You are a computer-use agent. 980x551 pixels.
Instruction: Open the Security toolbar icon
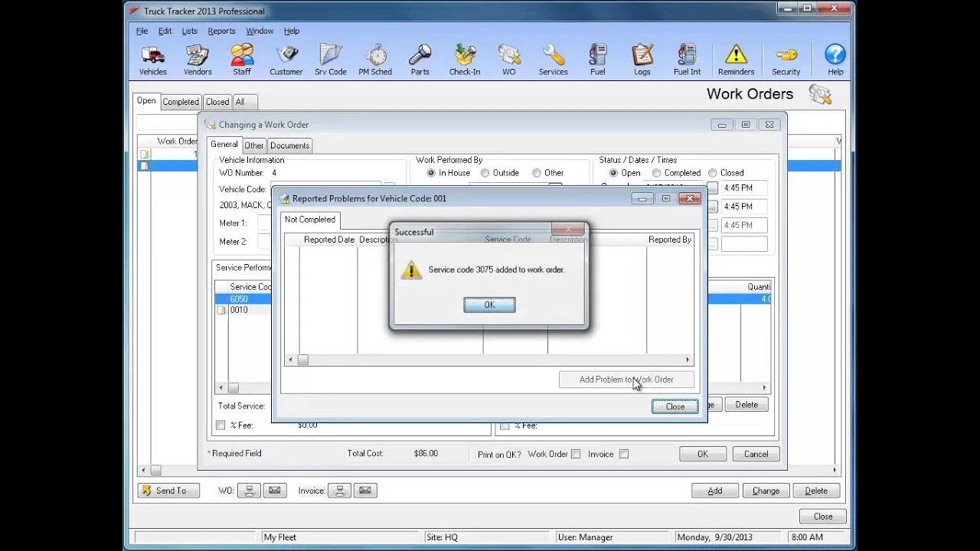pyautogui.click(x=786, y=60)
